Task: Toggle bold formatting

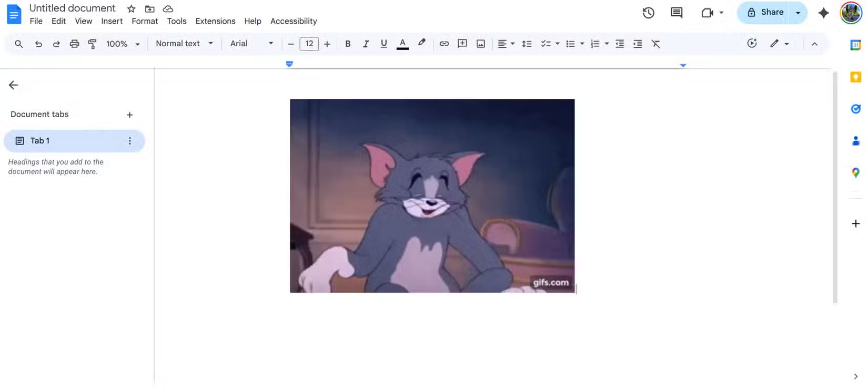Action: click(x=348, y=44)
